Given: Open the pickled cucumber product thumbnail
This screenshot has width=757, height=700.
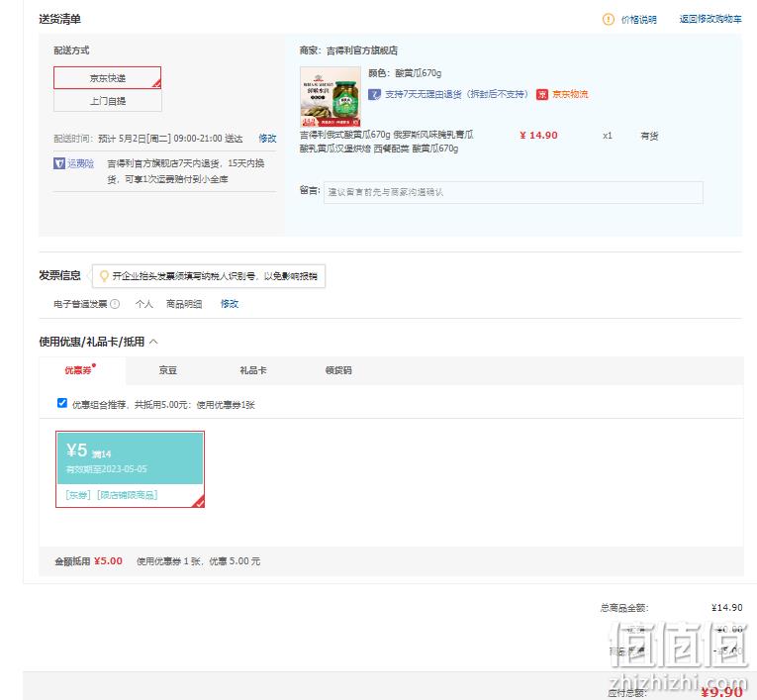Looking at the screenshot, I should click(x=331, y=97).
